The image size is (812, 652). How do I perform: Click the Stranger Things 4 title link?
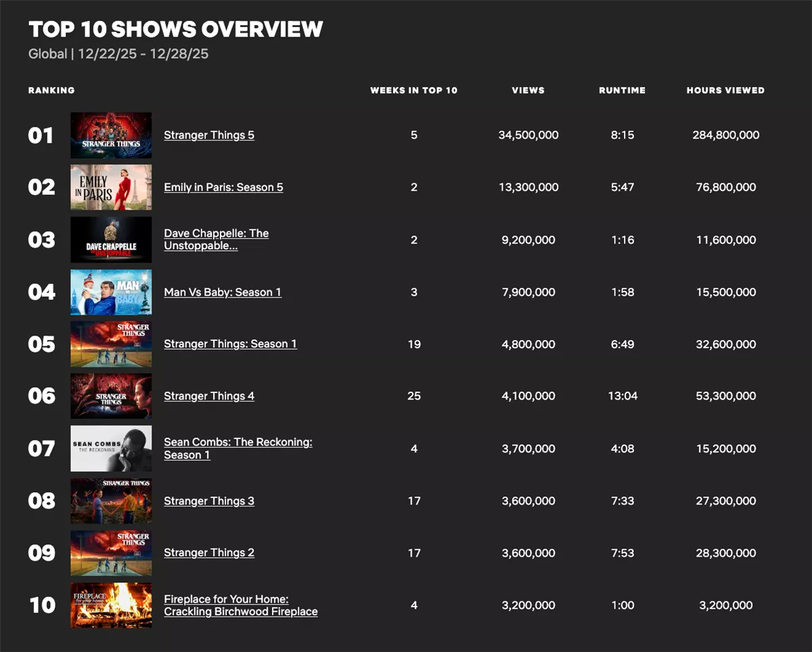[x=209, y=396]
